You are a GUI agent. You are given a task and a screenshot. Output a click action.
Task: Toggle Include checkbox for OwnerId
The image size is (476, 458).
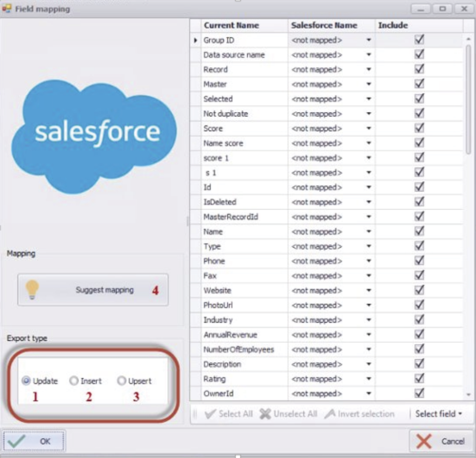point(419,393)
